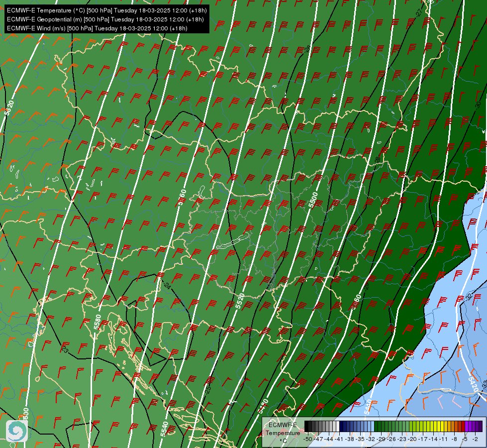Click the 5440 geopotential contour label
The image size is (487, 448).
click(x=368, y=407)
